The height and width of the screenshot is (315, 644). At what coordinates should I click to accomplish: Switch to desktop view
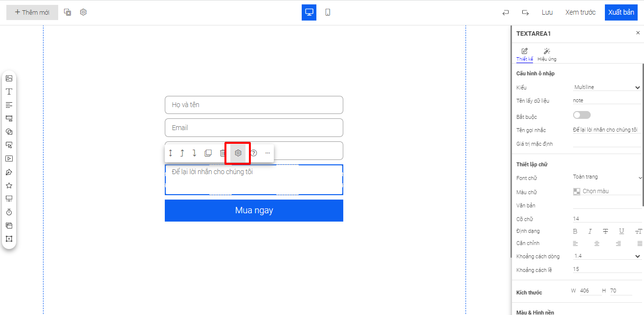coord(309,12)
